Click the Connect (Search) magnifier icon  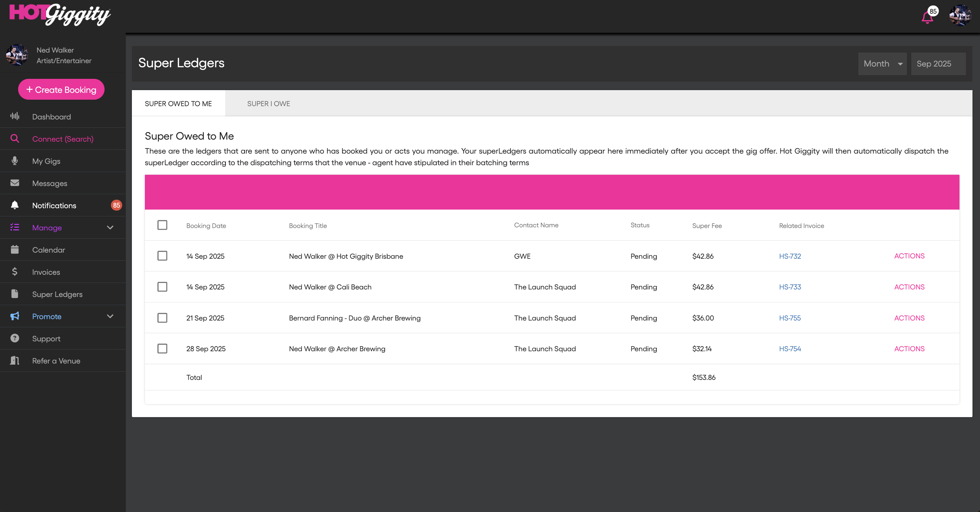14,139
